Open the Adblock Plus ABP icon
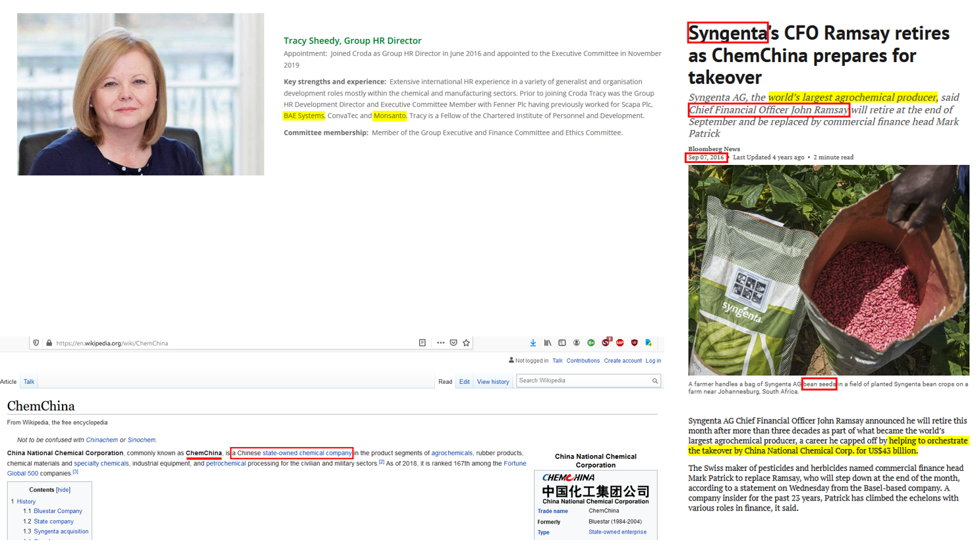Screen dimensions: 980x554 click(x=620, y=343)
